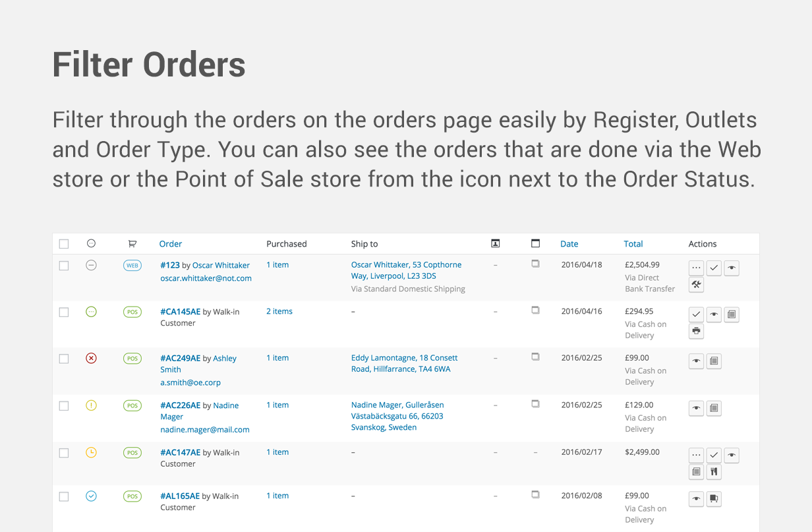Click the WEB badge on order #123
This screenshot has width=812, height=532.
click(x=132, y=266)
